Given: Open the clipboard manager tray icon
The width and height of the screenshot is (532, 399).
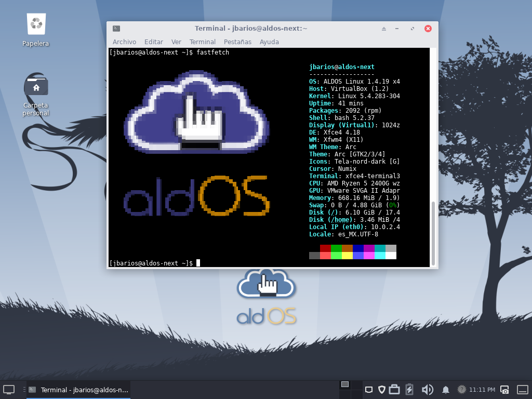Looking at the screenshot, I should click(395, 390).
